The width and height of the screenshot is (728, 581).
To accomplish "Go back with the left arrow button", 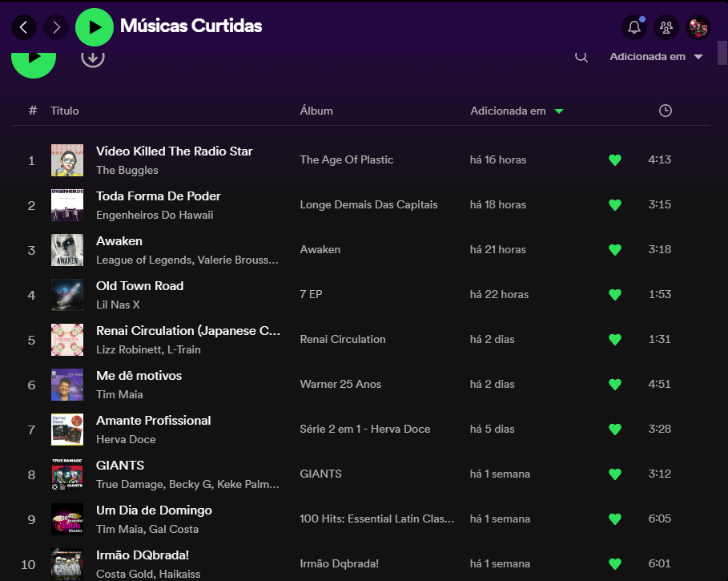I will click(x=24, y=27).
